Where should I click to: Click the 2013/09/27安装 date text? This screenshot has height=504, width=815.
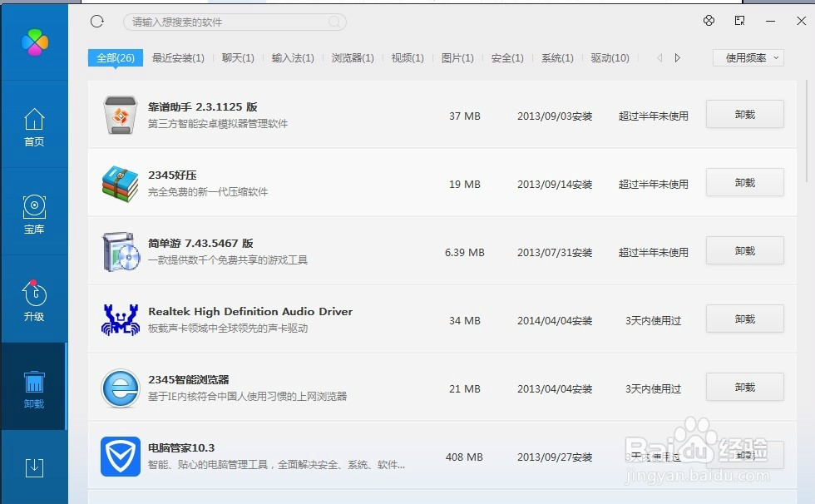point(555,457)
